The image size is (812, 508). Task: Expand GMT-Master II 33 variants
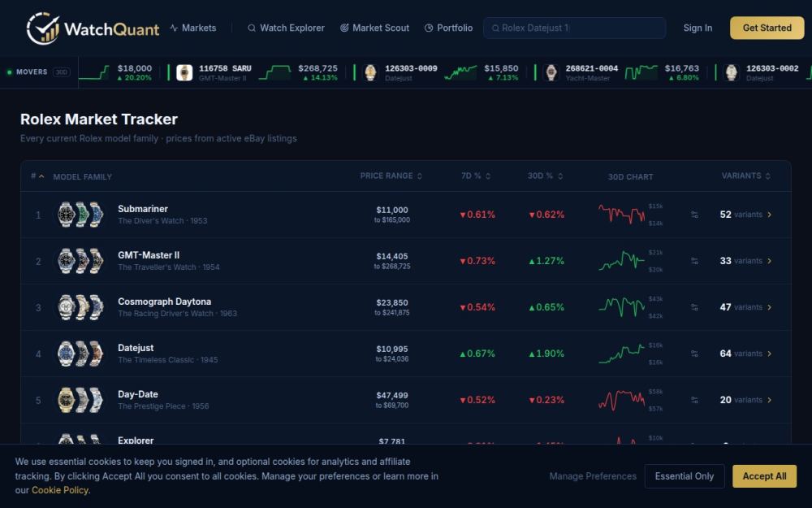745,261
